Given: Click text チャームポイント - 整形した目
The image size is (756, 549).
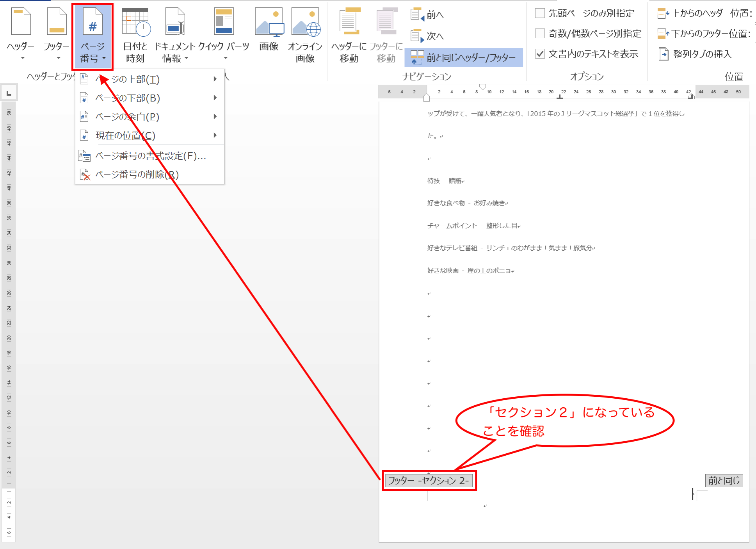Looking at the screenshot, I should [x=473, y=226].
